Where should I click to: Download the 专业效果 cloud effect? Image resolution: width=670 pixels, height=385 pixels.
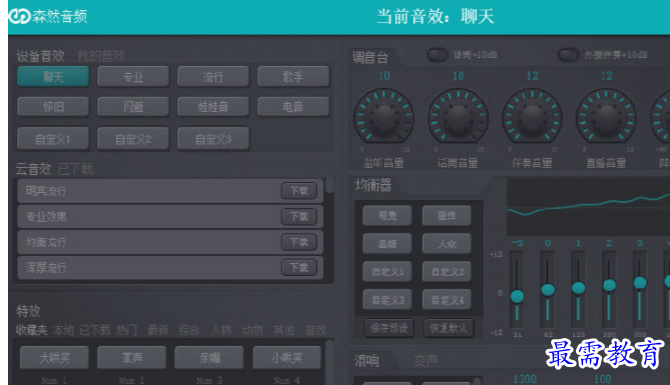tap(299, 216)
